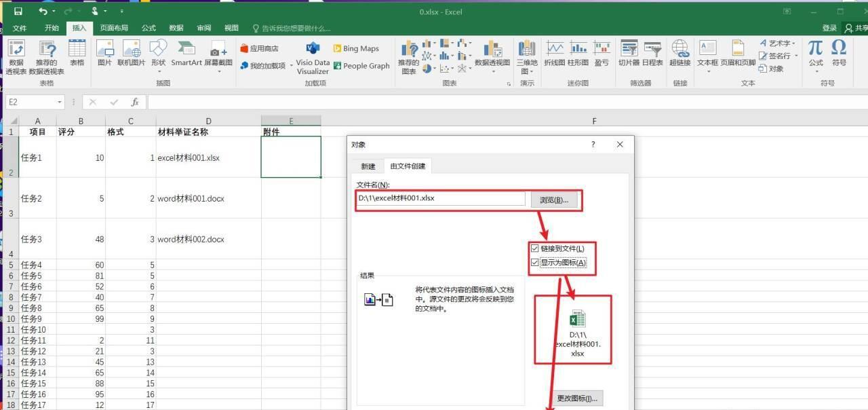868x410 pixels.
Task: Insert a picture (图片) from file
Action: click(x=104, y=54)
